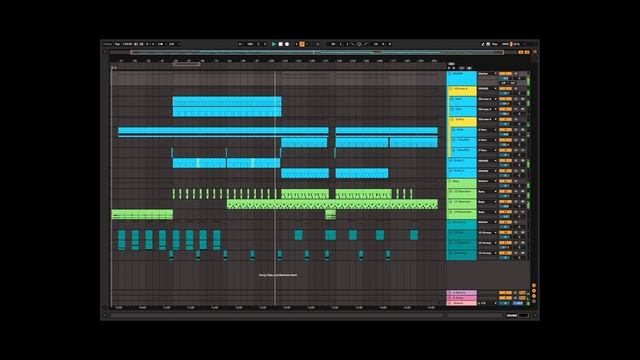Click the Tap tempo button
The image size is (640, 360).
tap(117, 44)
